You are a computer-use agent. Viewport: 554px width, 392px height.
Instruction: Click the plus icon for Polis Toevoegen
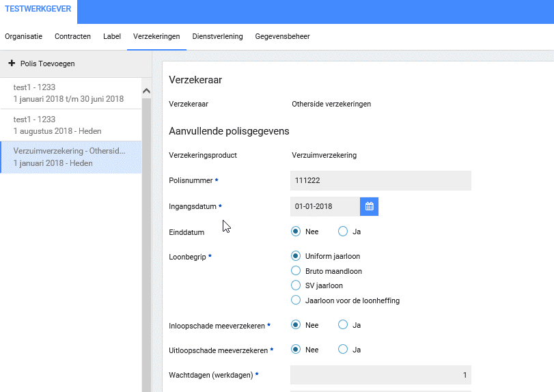point(12,64)
